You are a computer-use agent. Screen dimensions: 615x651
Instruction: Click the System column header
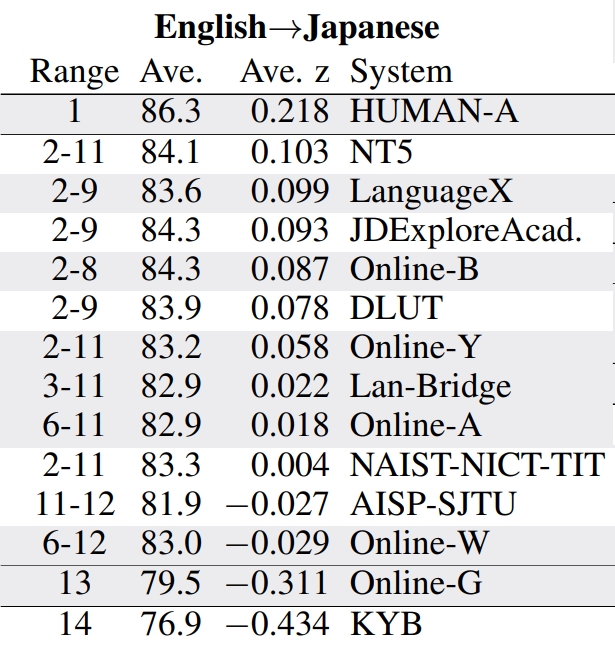pyautogui.click(x=401, y=71)
